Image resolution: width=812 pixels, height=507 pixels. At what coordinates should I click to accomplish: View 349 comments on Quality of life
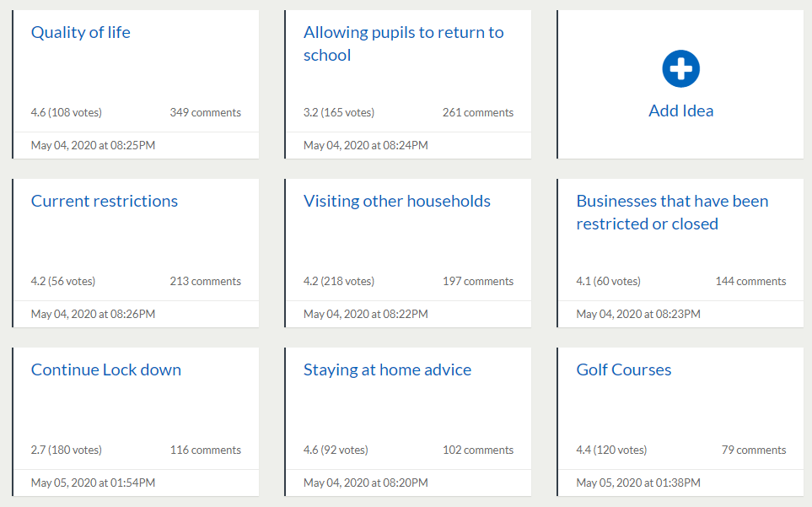pos(205,113)
